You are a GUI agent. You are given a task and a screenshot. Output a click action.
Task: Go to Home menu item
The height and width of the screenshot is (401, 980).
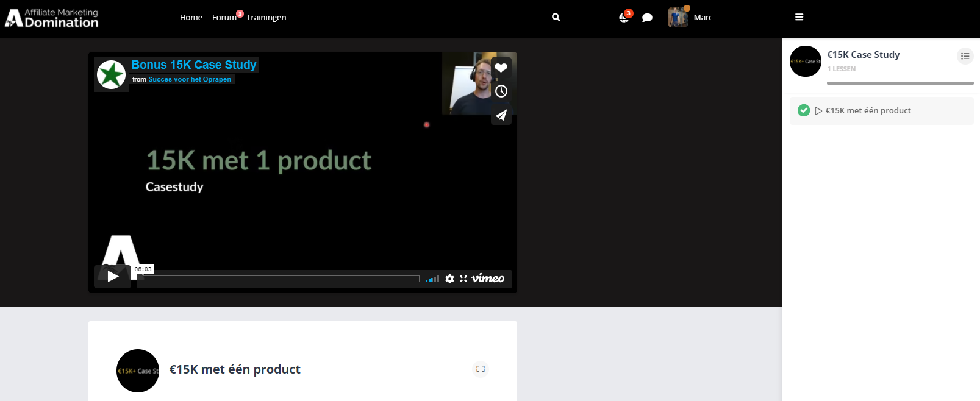point(191,17)
